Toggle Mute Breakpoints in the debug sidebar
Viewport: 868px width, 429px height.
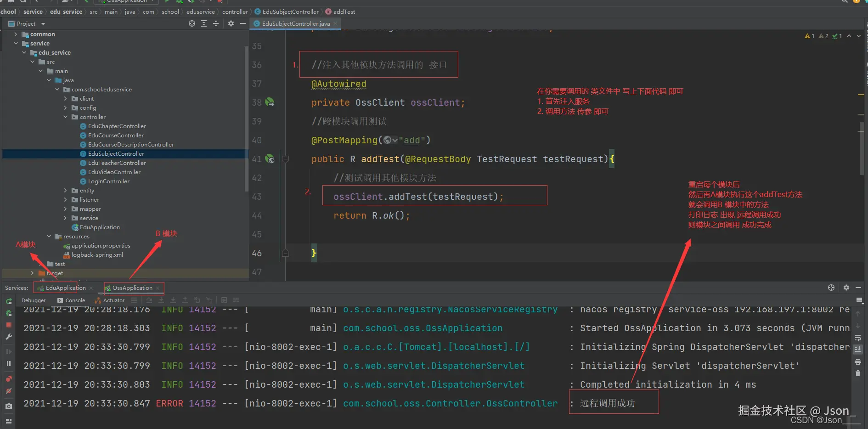click(9, 391)
